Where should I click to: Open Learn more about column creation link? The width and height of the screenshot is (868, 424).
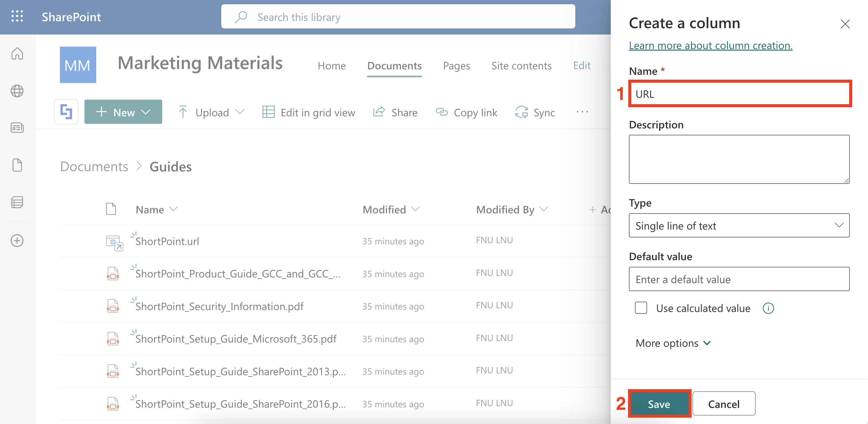click(x=710, y=45)
